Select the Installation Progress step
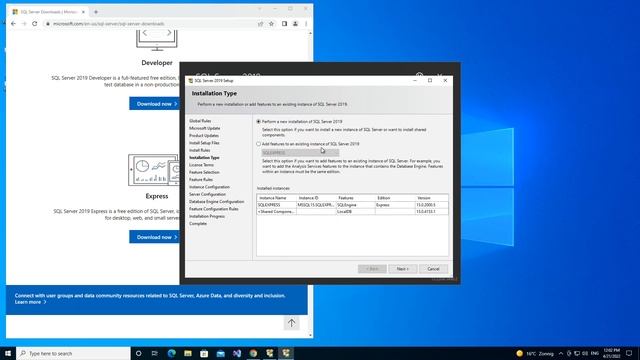 click(x=207, y=216)
